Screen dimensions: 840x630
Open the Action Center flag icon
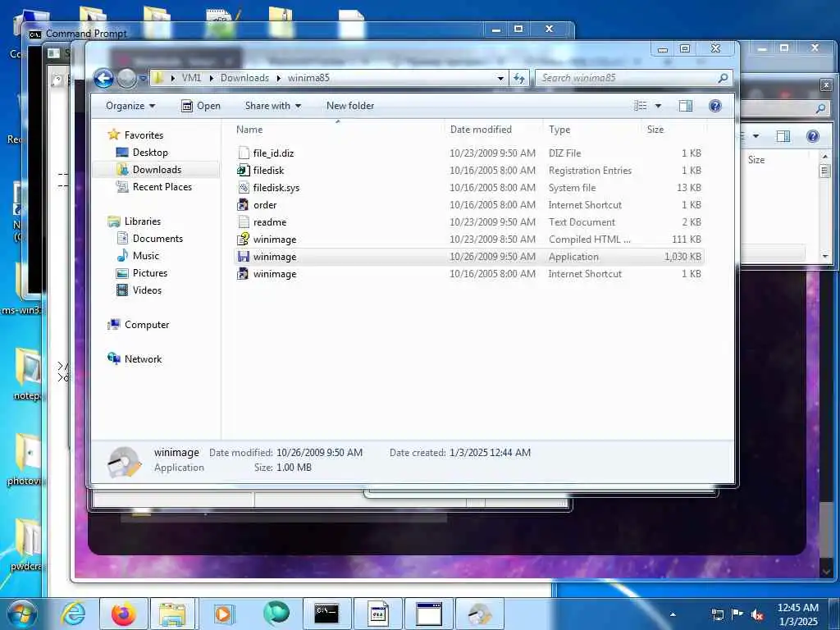point(737,614)
